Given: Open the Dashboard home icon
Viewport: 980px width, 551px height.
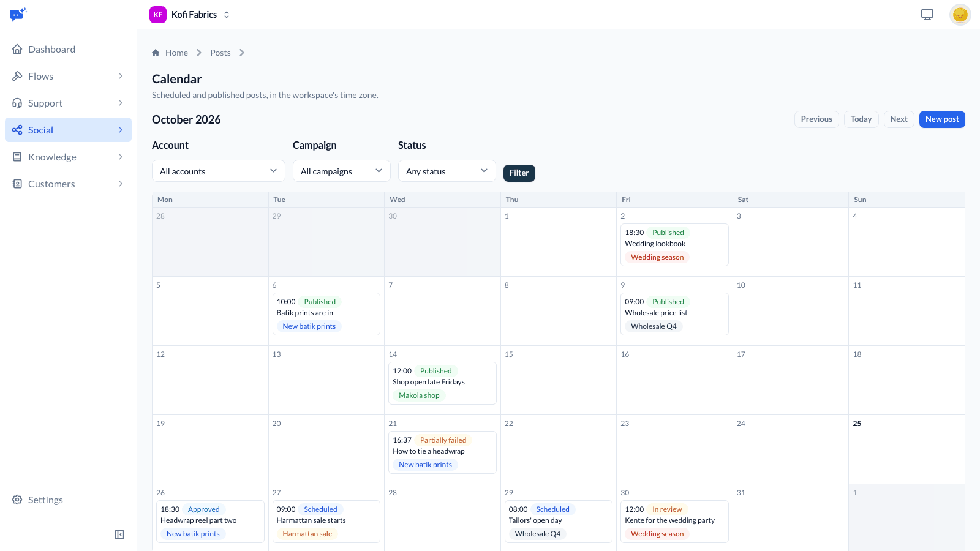Looking at the screenshot, I should (17, 49).
